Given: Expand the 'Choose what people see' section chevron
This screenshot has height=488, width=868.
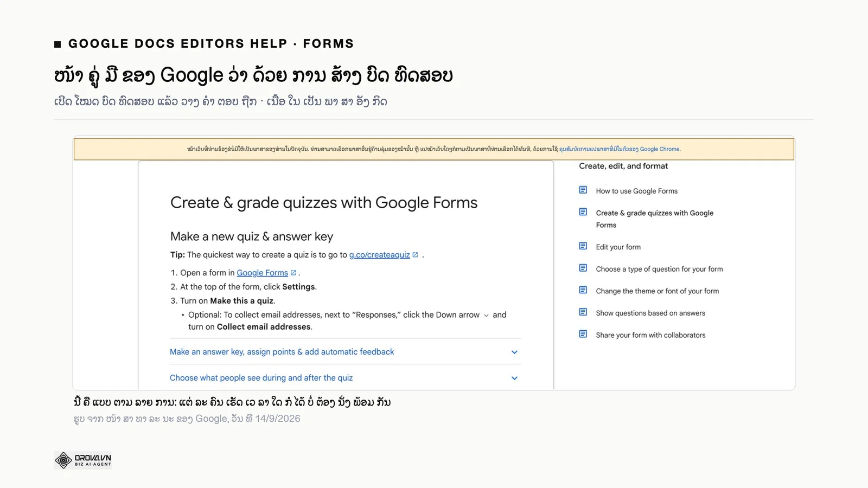Looking at the screenshot, I should click(514, 378).
